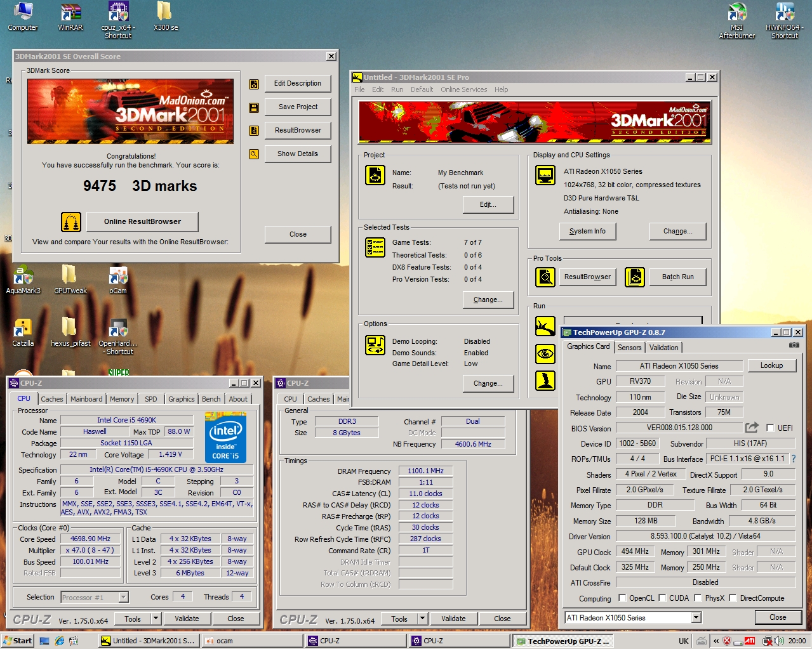Click the volume speaker icon in system tray

coord(779,641)
